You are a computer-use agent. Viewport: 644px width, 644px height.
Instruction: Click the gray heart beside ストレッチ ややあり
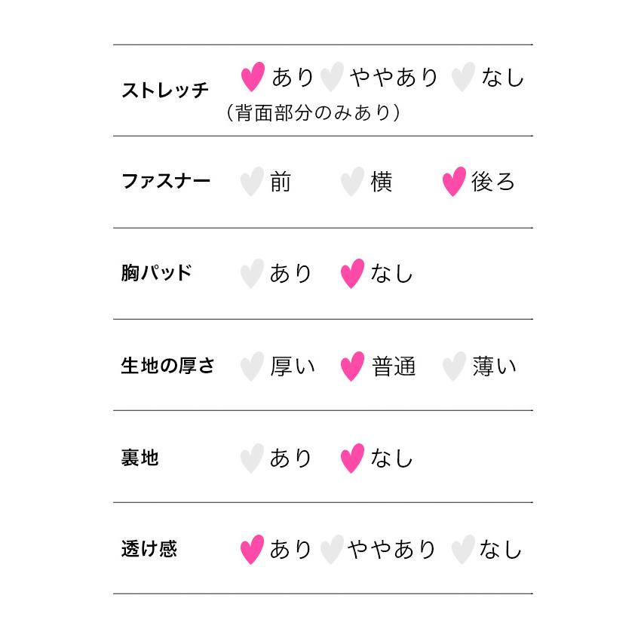pyautogui.click(x=332, y=77)
